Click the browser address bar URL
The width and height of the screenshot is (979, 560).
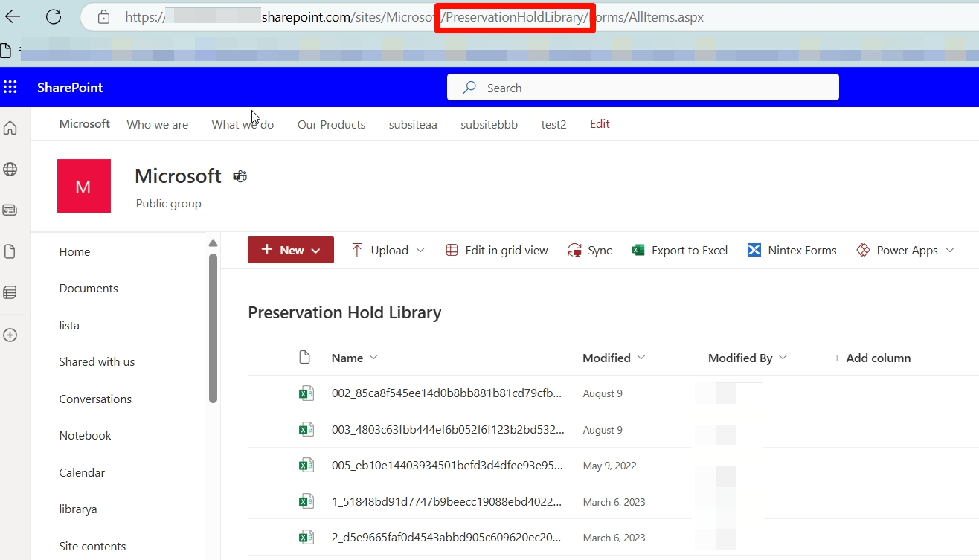pyautogui.click(x=414, y=16)
